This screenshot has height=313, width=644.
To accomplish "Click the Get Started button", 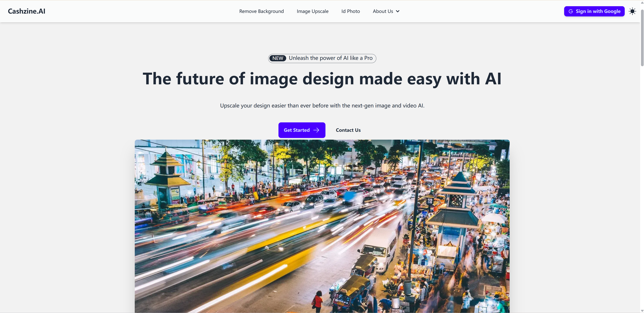I will point(302,130).
